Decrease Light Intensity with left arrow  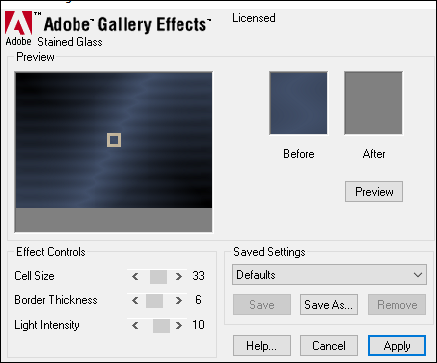pos(135,325)
